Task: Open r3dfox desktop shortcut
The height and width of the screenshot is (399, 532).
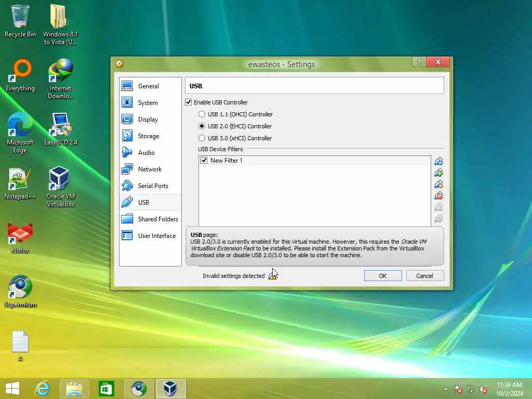Action: click(x=20, y=237)
